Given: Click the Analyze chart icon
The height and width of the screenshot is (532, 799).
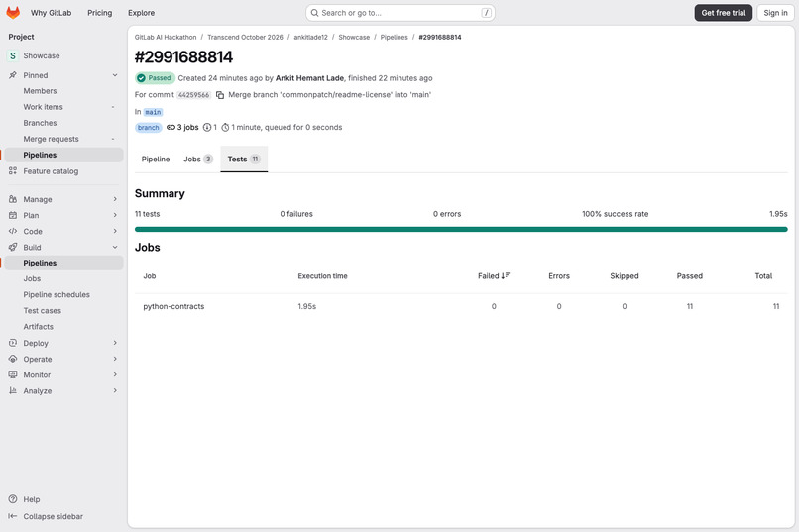Looking at the screenshot, I should (13, 391).
